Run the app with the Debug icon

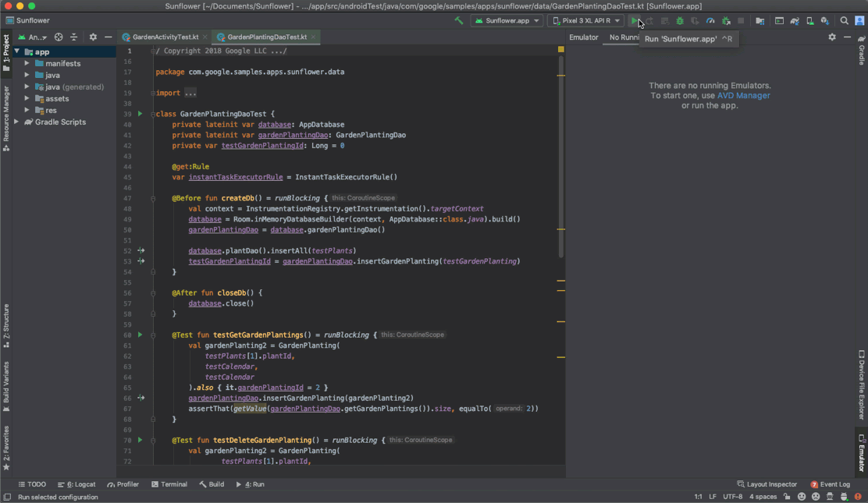click(679, 21)
